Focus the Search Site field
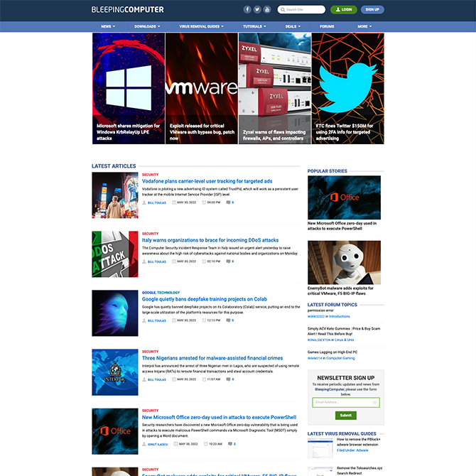The width and height of the screenshot is (476, 476). pyautogui.click(x=301, y=10)
